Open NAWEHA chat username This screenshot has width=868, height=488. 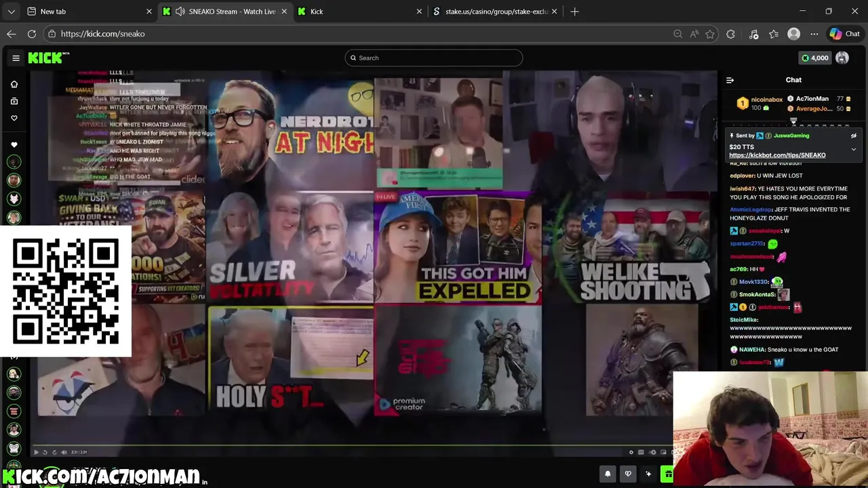coord(752,350)
